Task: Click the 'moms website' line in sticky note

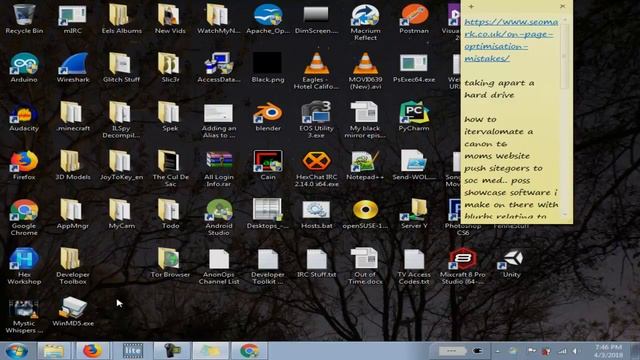Action: tap(497, 156)
